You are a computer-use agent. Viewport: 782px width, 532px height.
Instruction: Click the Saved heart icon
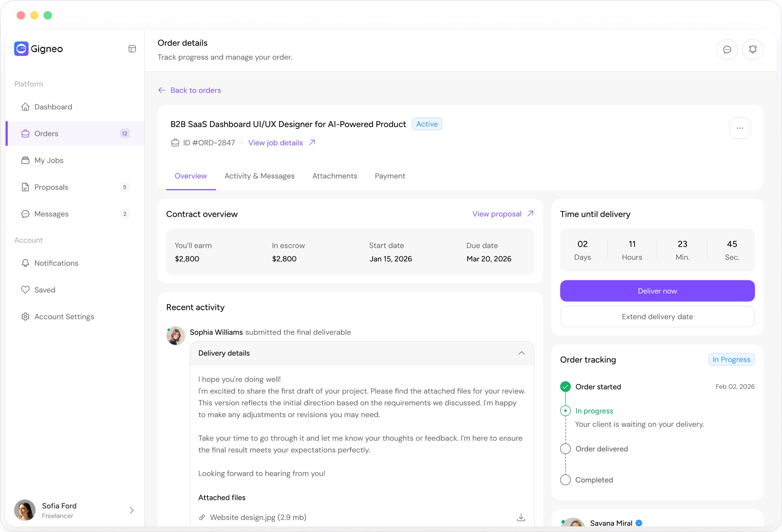click(25, 290)
